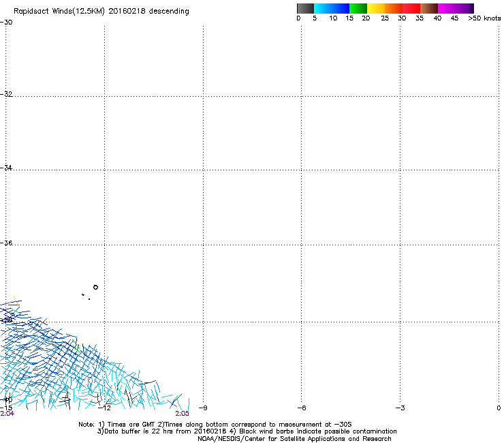Click the plot title 'Rapidsact Winds(12.5KM) 20160218 descending'
Screen dimensions: 504x443
coord(101,12)
